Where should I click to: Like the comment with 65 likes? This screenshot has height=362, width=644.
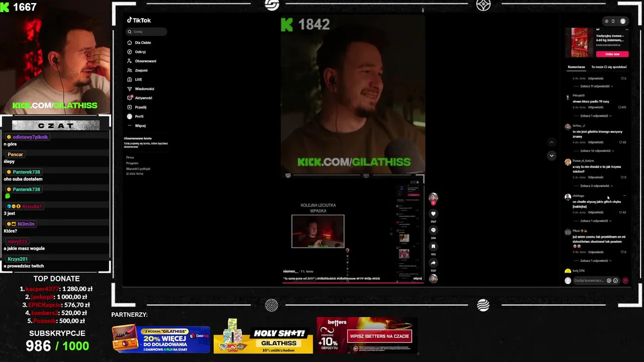(620, 142)
